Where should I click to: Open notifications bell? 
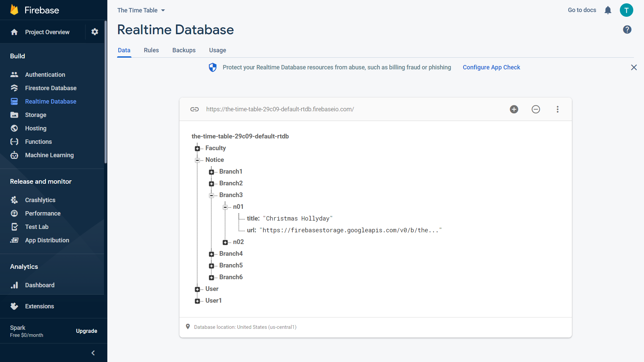pos(608,10)
